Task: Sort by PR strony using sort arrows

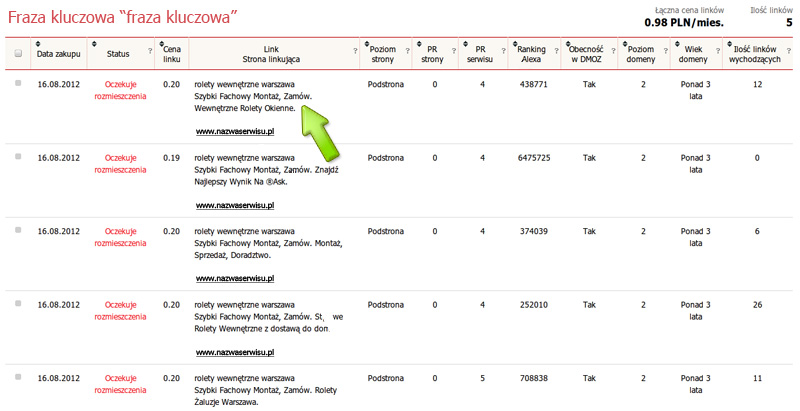Action: [419, 46]
